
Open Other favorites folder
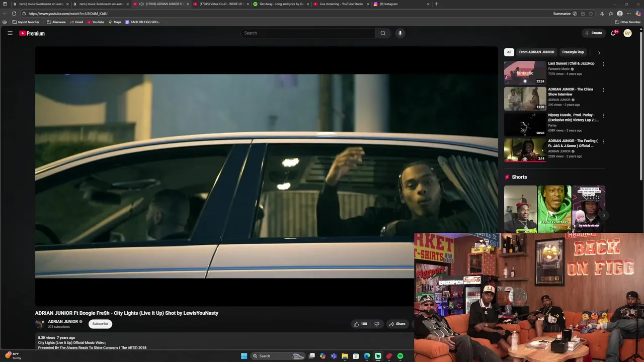pyautogui.click(x=627, y=22)
